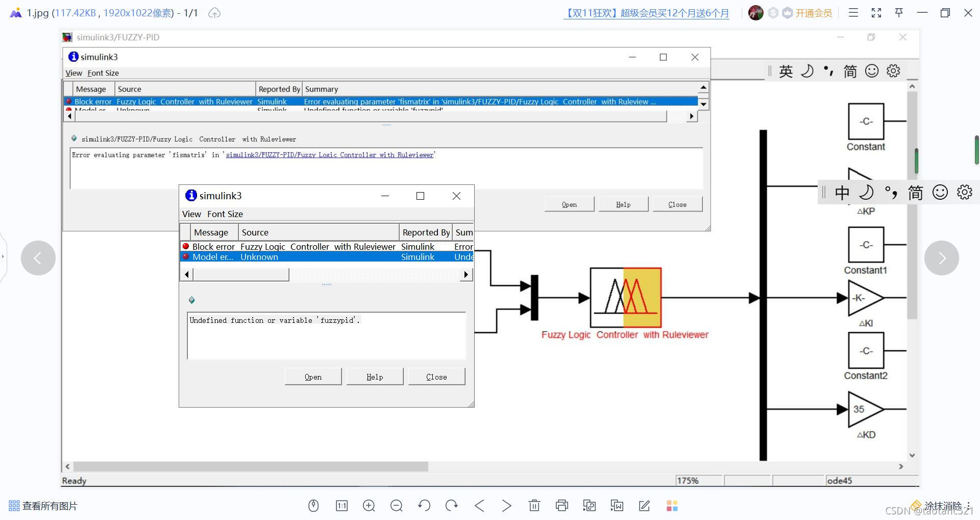This screenshot has height=520, width=980.
Task: Click bottom toolbar previous image arrow
Action: pos(479,506)
